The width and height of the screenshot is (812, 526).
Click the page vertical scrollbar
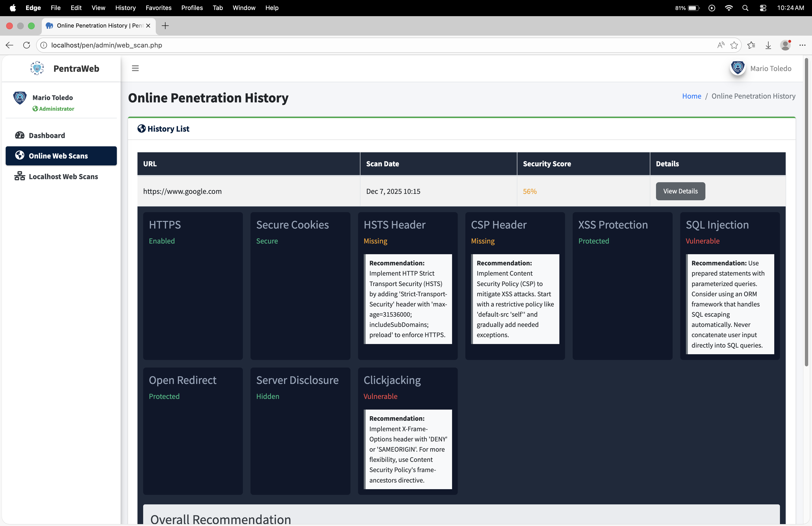coord(806,212)
